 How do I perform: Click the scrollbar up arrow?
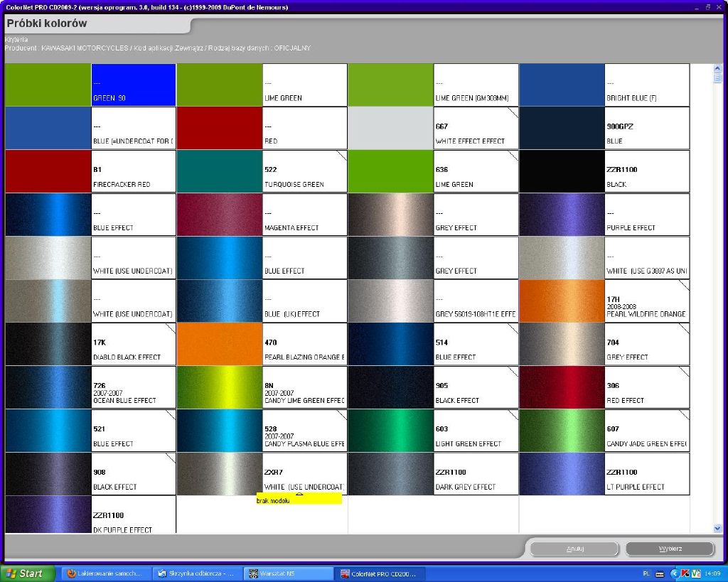point(717,69)
